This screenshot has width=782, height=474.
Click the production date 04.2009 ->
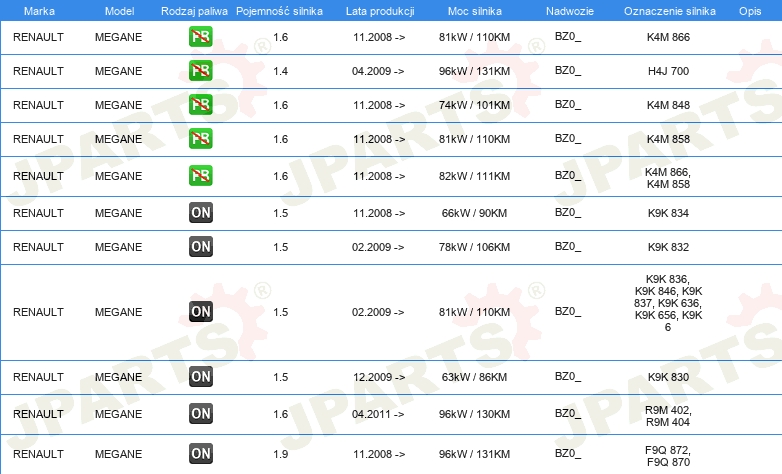tap(378, 71)
